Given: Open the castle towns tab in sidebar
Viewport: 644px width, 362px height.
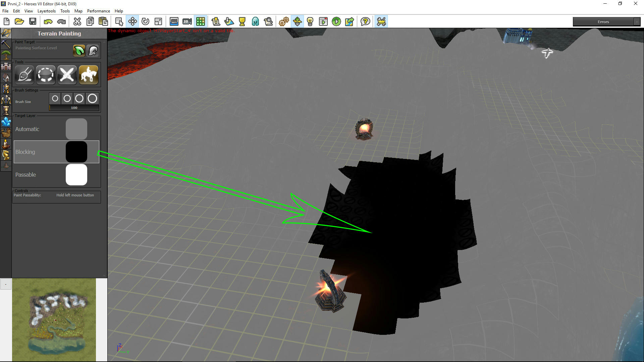Looking at the screenshot, I should pyautogui.click(x=6, y=66).
